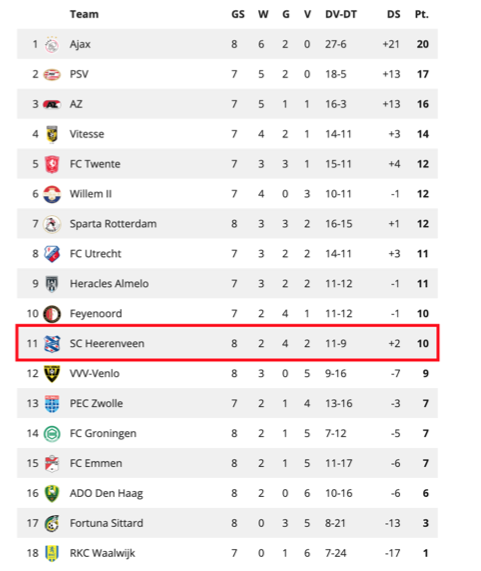
Task: Click the Vitesse crest icon
Action: tap(52, 134)
